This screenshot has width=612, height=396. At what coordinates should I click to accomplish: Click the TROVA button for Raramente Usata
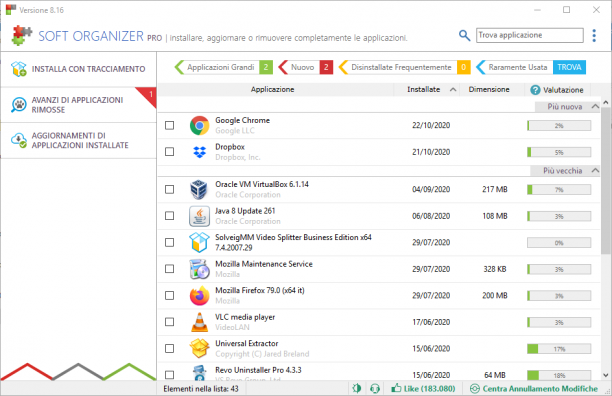coord(569,67)
